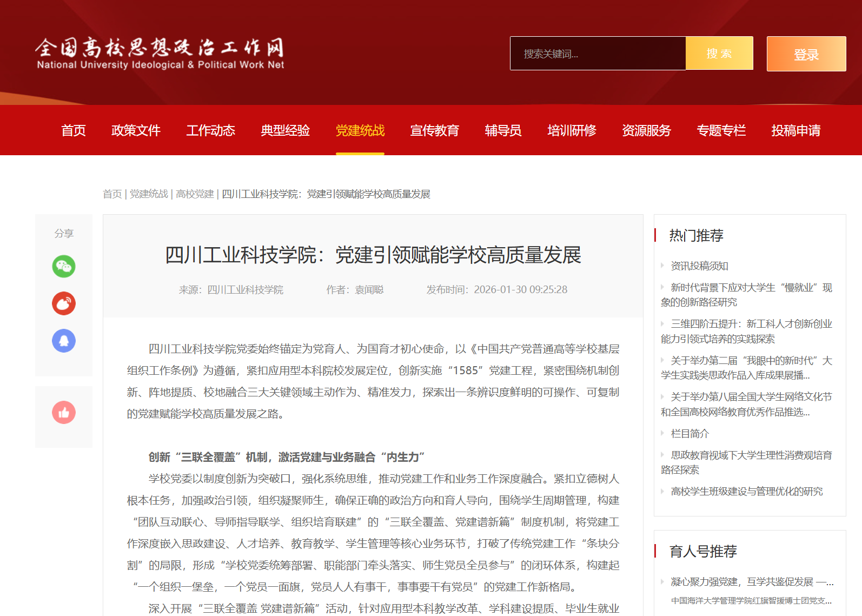Viewport: 862px width, 616px height.
Task: Share article via Weibo icon
Action: (x=64, y=303)
